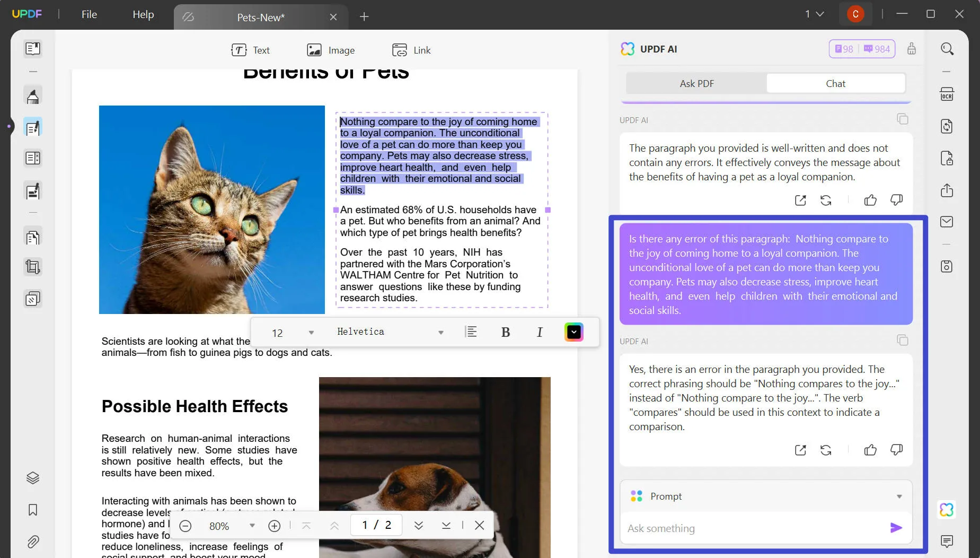Go to previous page arrow

(x=334, y=526)
